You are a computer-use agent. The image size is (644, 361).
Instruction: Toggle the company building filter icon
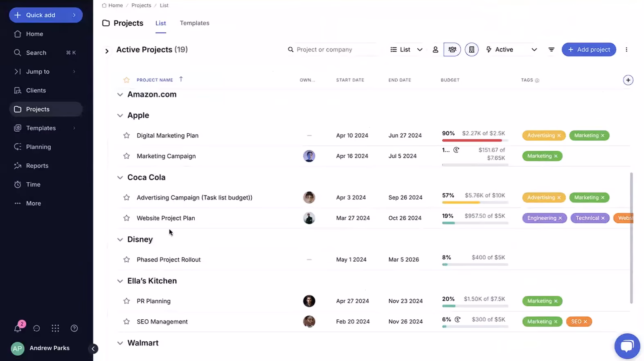471,49
